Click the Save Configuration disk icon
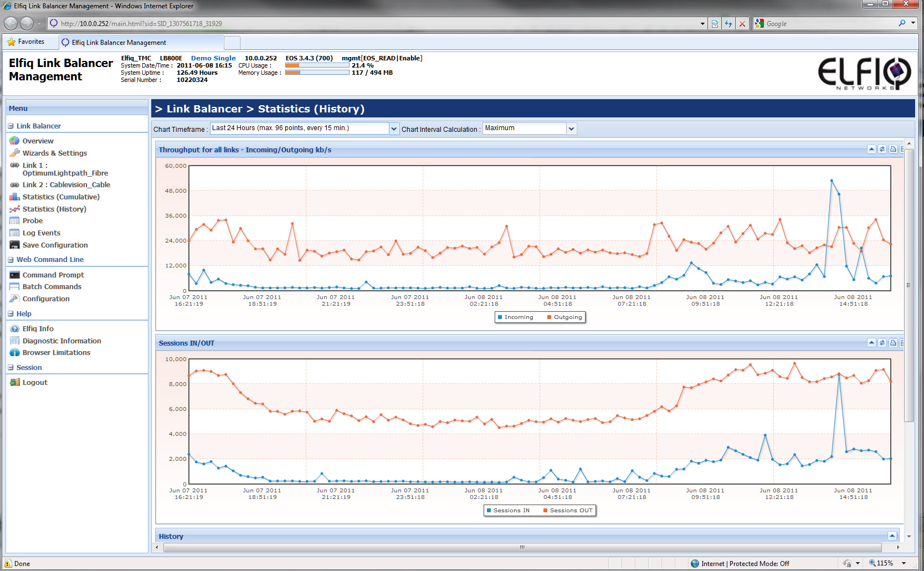 pyautogui.click(x=14, y=245)
